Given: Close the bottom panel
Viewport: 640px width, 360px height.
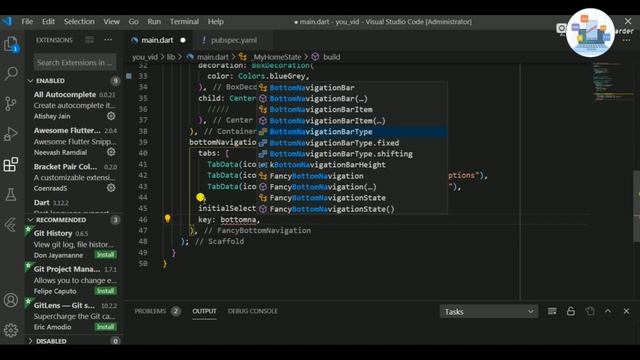Looking at the screenshot, I should (x=627, y=311).
